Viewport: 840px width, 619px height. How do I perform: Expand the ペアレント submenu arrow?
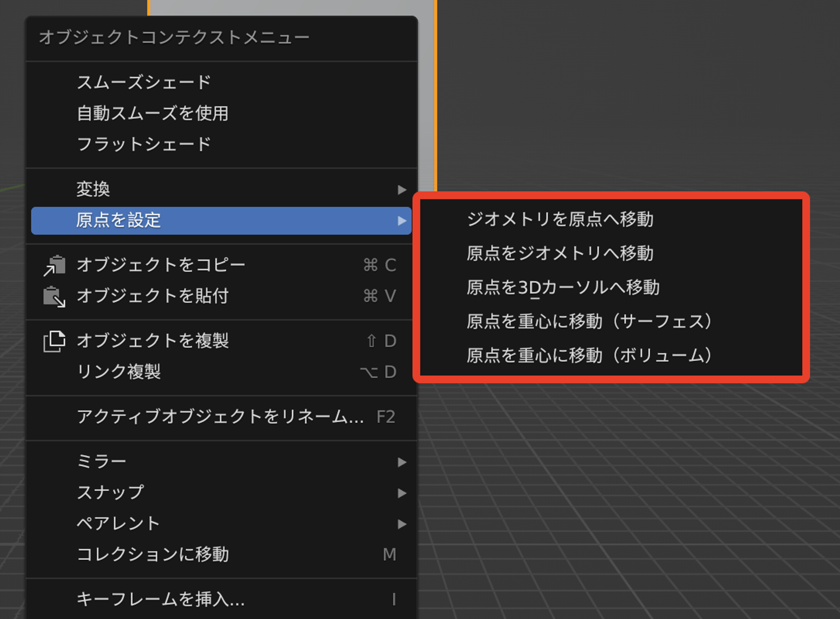coord(402,524)
